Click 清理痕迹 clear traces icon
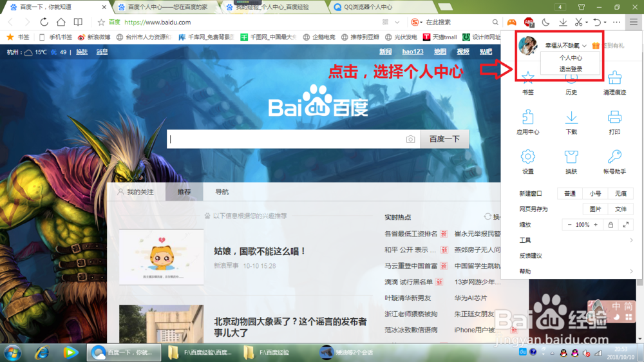The height and width of the screenshot is (362, 644). tap(614, 83)
